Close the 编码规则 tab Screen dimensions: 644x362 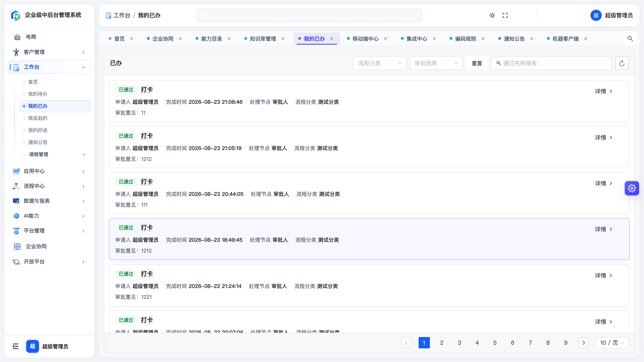(483, 39)
